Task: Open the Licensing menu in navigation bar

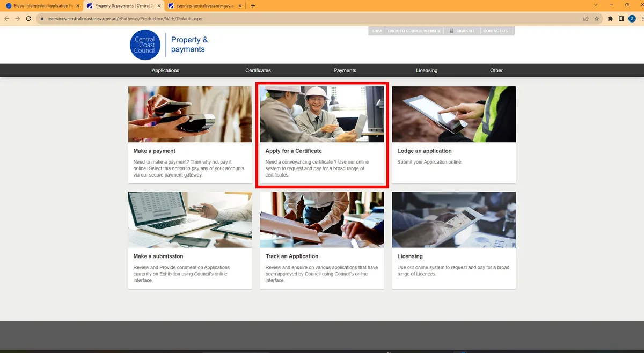Action: [x=427, y=70]
